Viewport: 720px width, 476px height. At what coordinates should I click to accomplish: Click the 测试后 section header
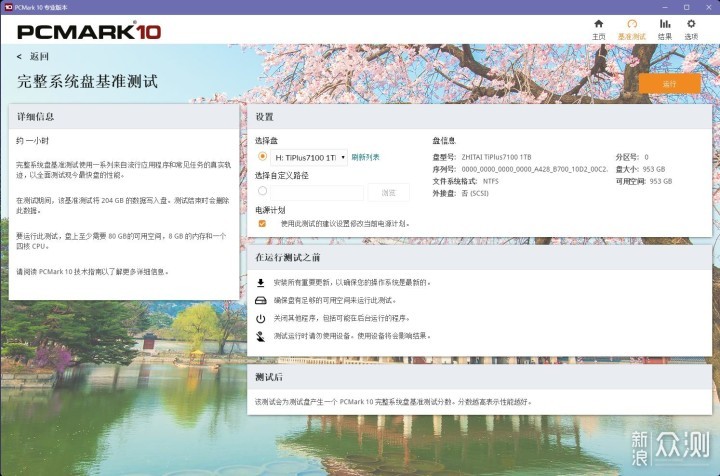pyautogui.click(x=479, y=377)
